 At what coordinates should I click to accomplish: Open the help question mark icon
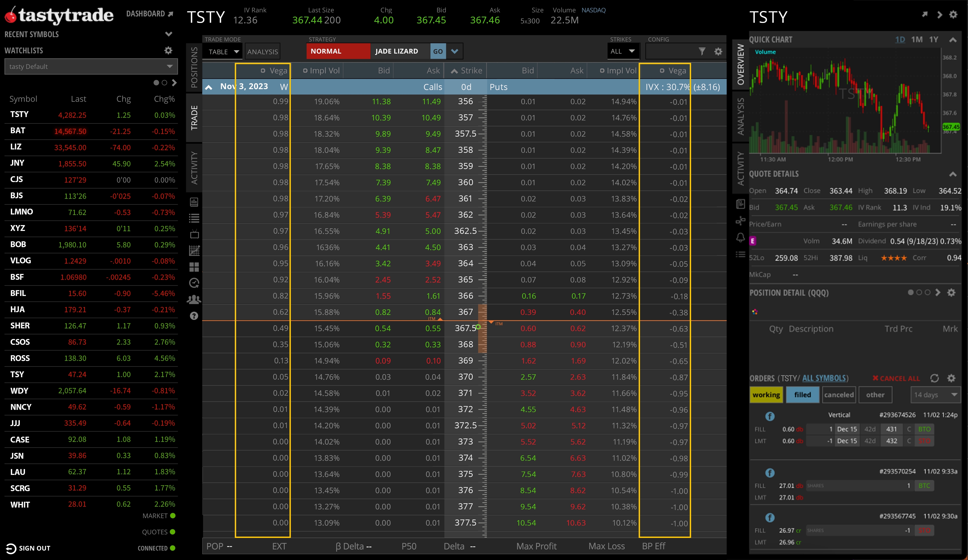point(194,316)
